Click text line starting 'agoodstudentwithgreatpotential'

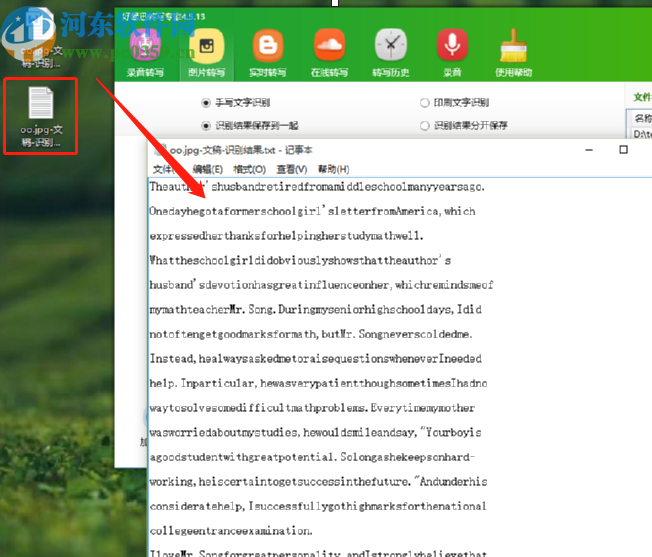(312, 457)
